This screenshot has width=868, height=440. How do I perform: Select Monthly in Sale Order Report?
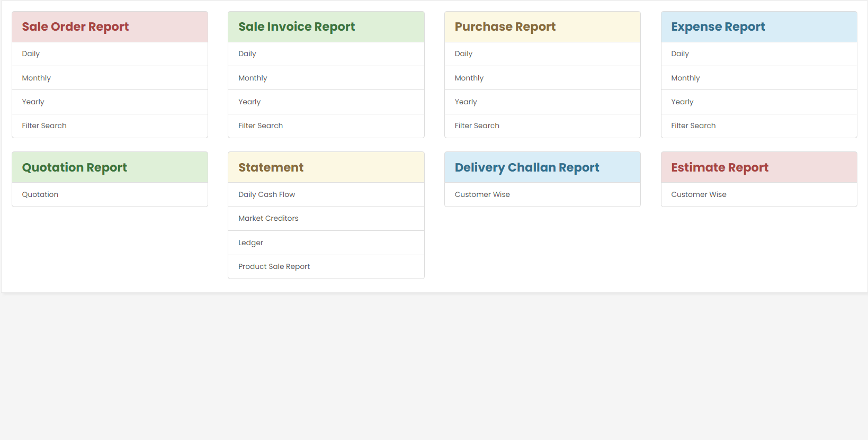37,78
